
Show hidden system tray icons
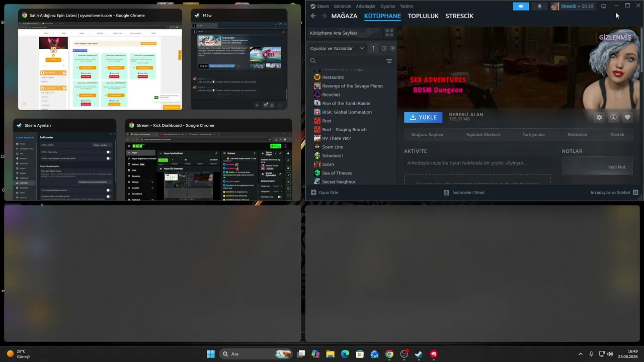580,354
